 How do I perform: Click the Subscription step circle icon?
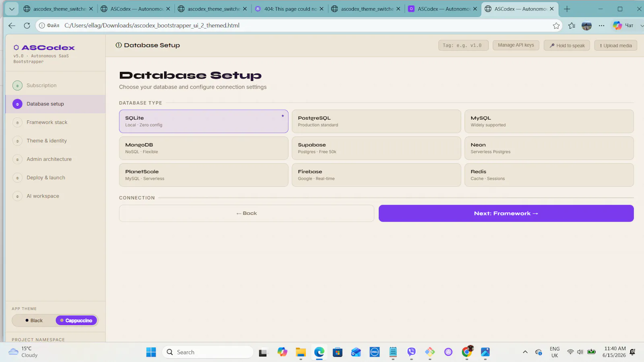[x=17, y=86]
